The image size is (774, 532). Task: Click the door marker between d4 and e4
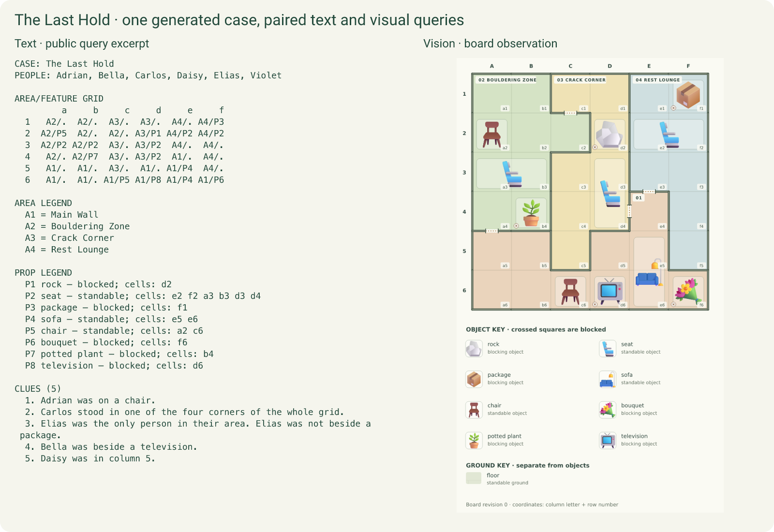point(629,211)
